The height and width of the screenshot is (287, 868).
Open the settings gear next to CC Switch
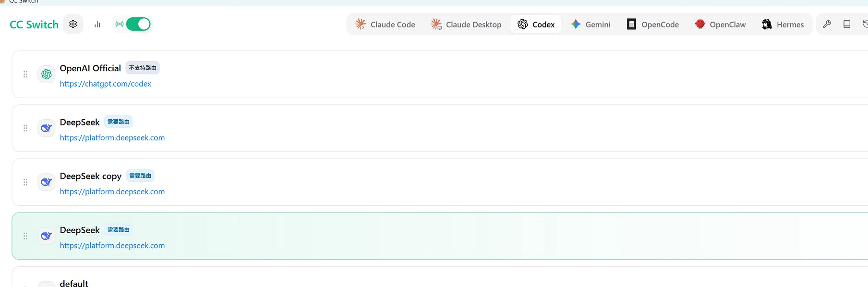73,24
